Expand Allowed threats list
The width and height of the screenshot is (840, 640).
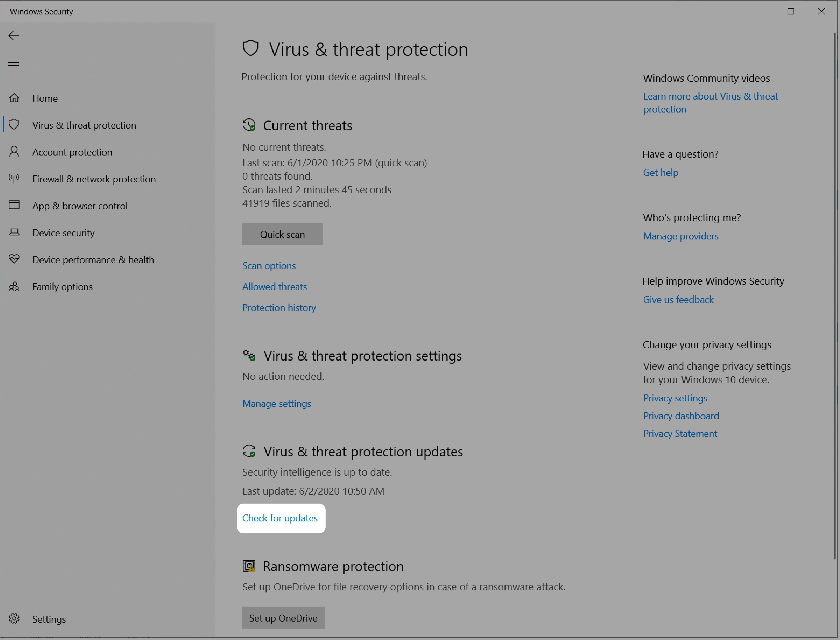pos(274,286)
